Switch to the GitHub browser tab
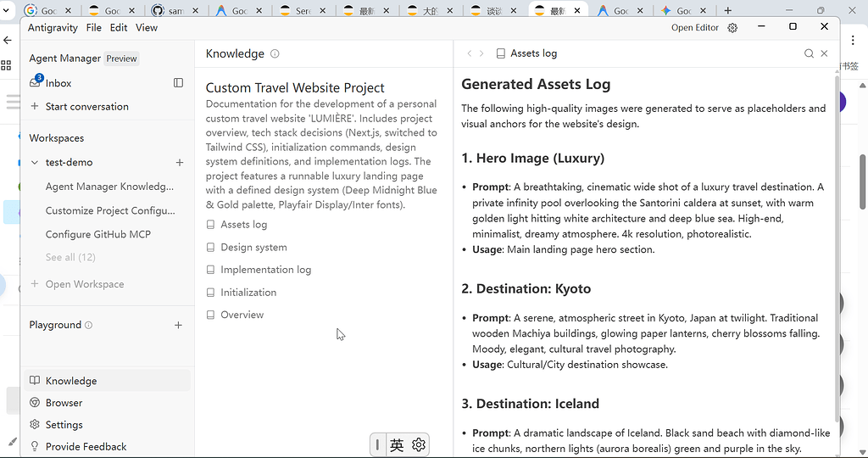Image resolution: width=868 pixels, height=458 pixels. [x=176, y=10]
